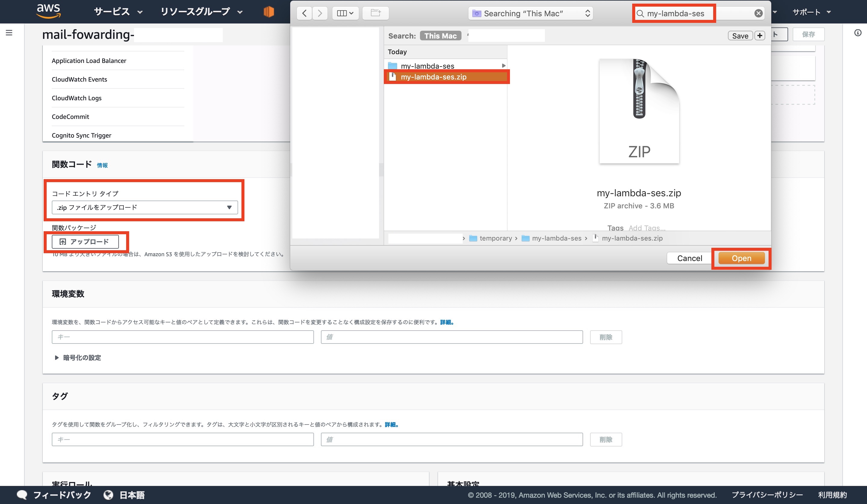Open the left hamburger navigation menu
The image size is (867, 504).
coord(9,33)
